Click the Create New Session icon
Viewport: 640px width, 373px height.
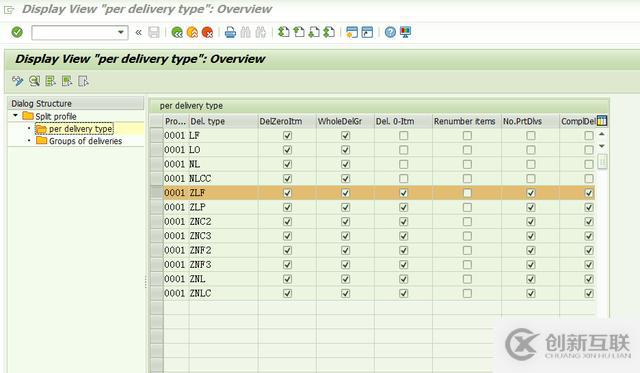[x=352, y=32]
